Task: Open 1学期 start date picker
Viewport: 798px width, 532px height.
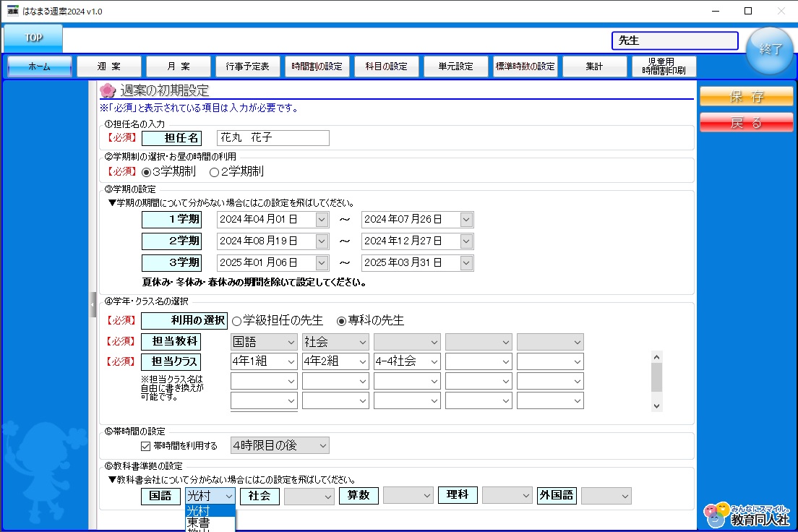Action: pos(322,220)
